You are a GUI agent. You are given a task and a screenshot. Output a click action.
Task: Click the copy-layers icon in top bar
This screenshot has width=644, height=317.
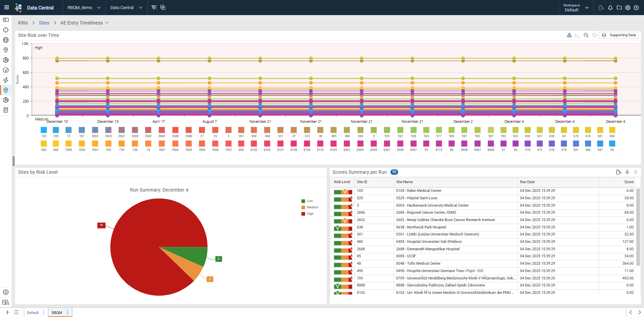pos(163,7)
